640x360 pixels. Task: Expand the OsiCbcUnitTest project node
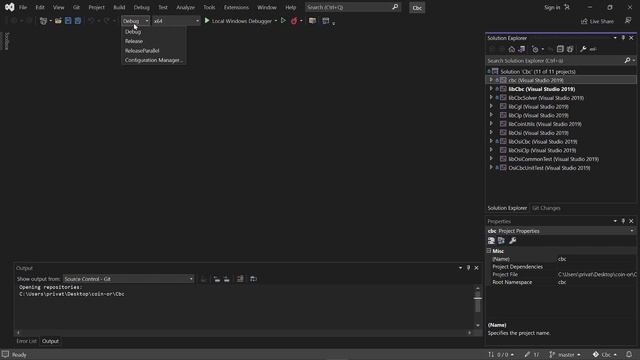491,168
